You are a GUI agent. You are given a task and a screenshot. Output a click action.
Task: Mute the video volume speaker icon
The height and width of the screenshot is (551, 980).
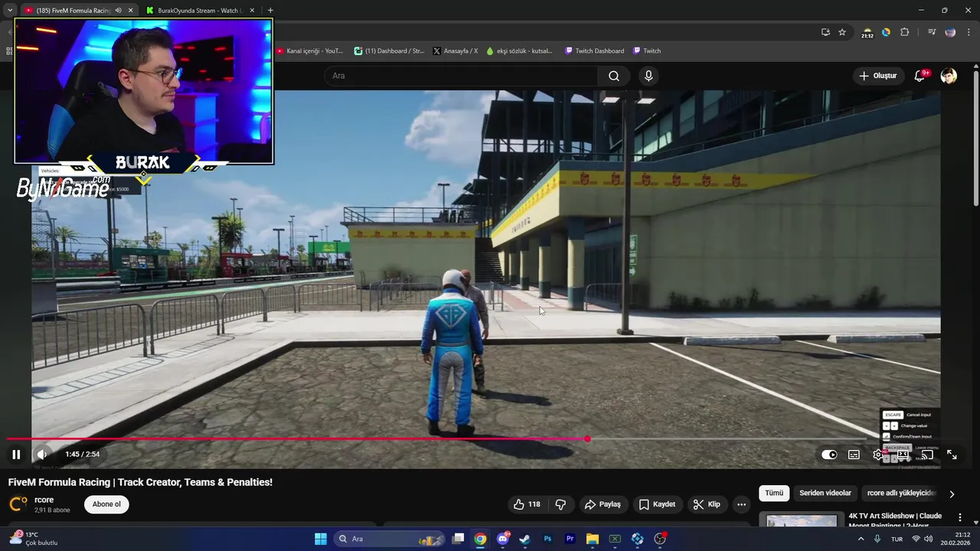coord(42,455)
